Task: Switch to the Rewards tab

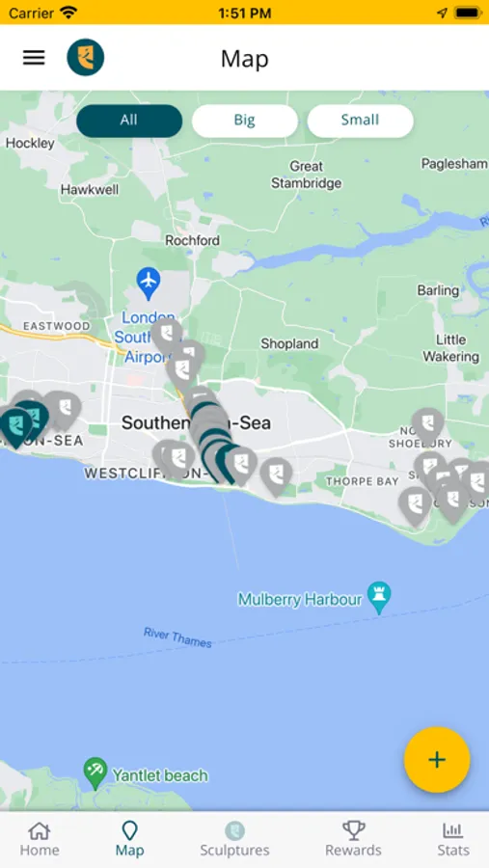Action: click(353, 839)
